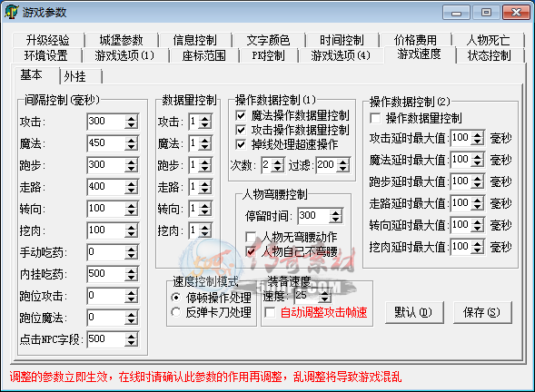Click the 攻击 interval field showing 300
The height and width of the screenshot is (392, 535).
[105, 122]
